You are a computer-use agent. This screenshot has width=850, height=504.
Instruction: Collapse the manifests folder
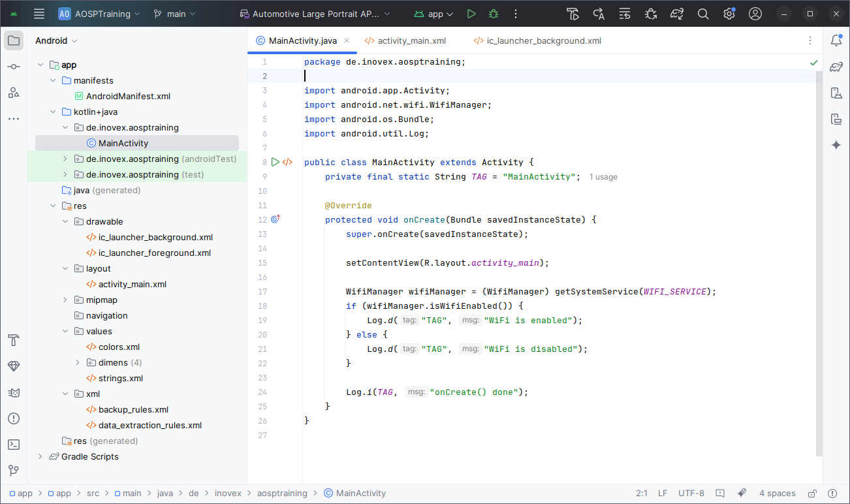tap(54, 80)
